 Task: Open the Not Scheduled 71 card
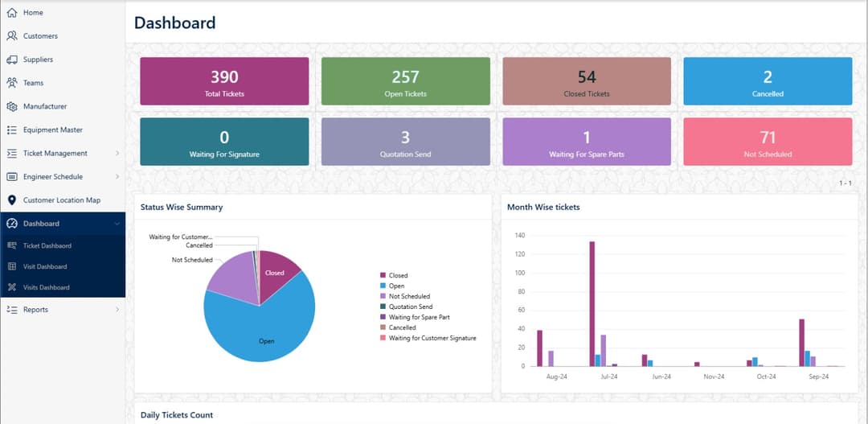768,142
